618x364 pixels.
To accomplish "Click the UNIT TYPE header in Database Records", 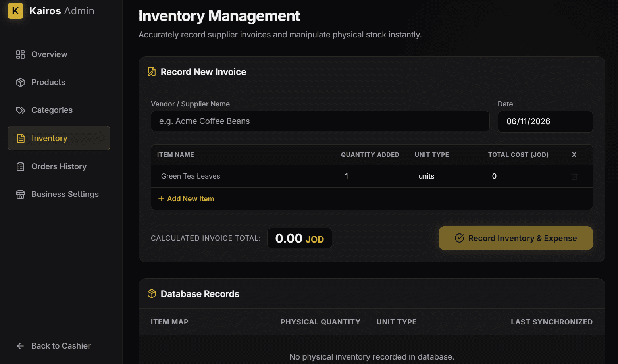I will [397, 322].
